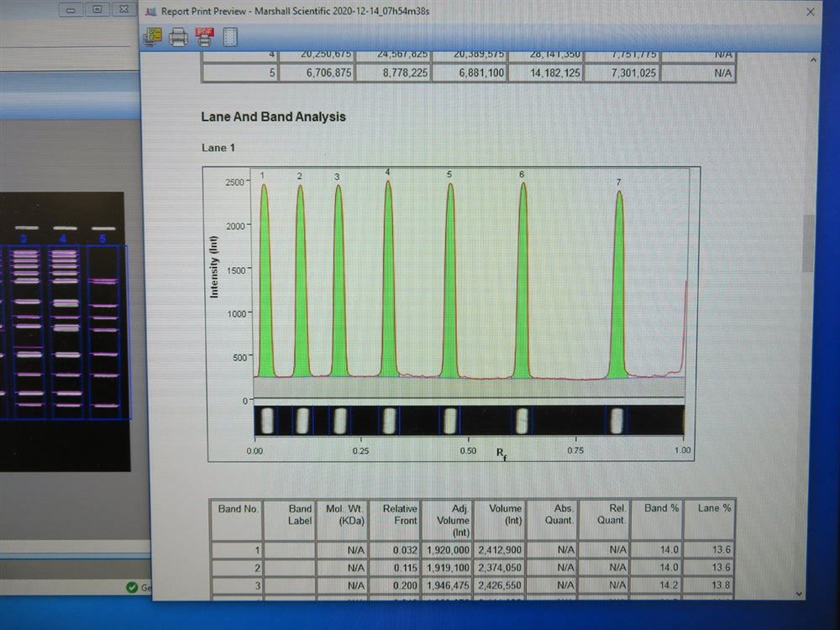Click the cell with value 1,946,475
Viewport: 840px width, 630px height.
(x=447, y=586)
